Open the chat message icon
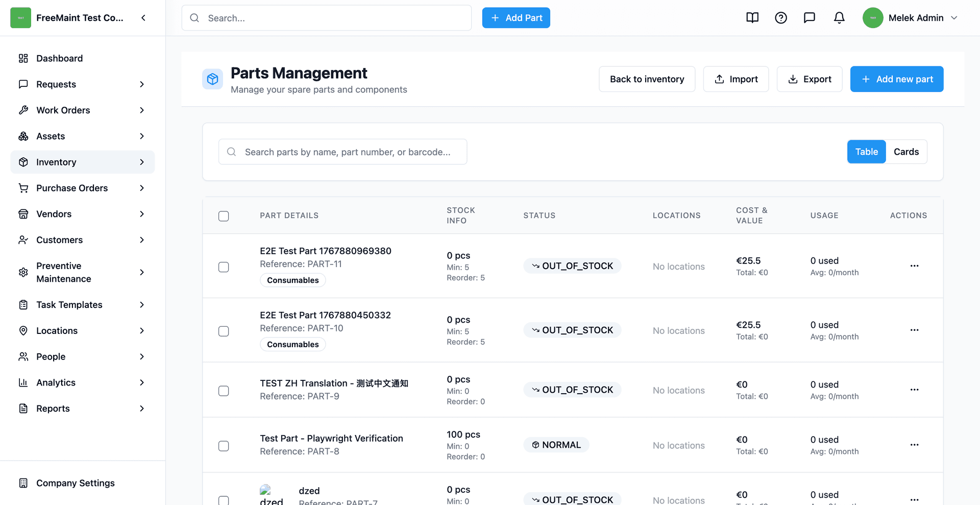Screen dimensions: 980x505 [x=810, y=18]
